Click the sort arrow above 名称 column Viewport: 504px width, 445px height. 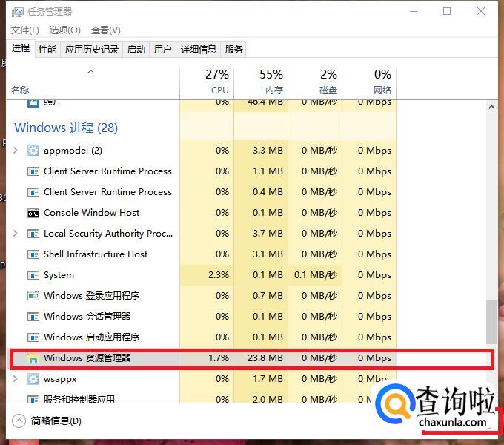click(91, 72)
